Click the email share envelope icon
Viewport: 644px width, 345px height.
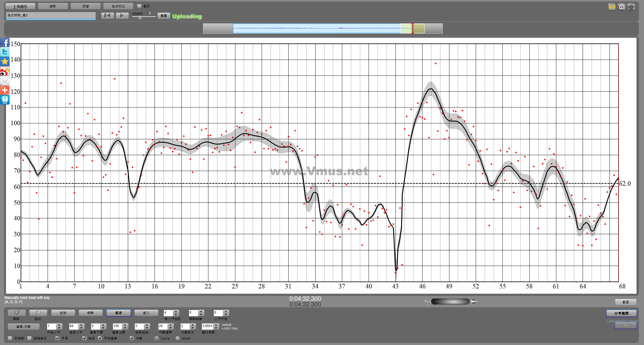(x=5, y=81)
